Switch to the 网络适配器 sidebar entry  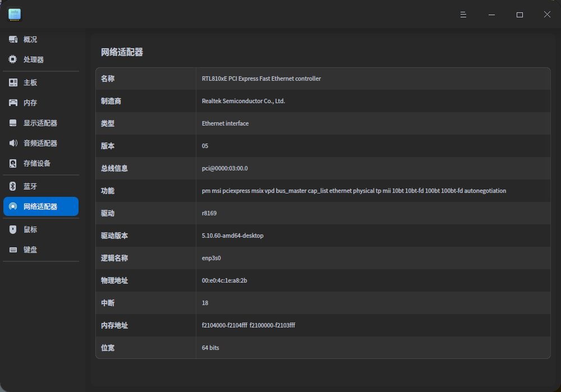pos(41,206)
